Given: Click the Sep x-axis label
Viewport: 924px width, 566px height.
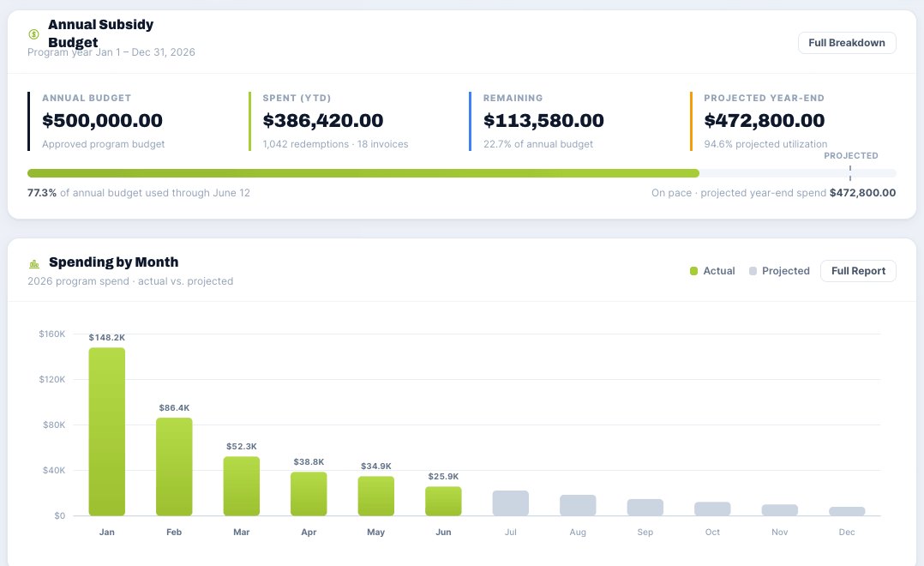Looking at the screenshot, I should pyautogui.click(x=645, y=532).
